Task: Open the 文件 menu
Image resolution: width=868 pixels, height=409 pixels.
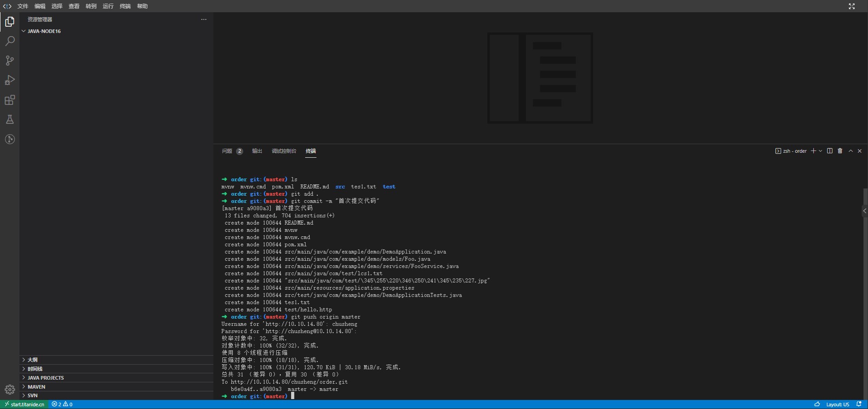Action: [23, 6]
